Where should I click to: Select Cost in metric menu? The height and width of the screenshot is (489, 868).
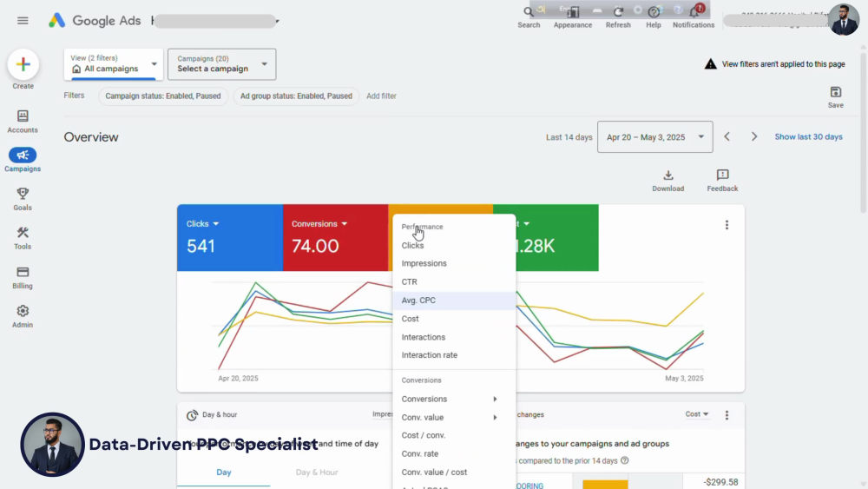(454, 319)
